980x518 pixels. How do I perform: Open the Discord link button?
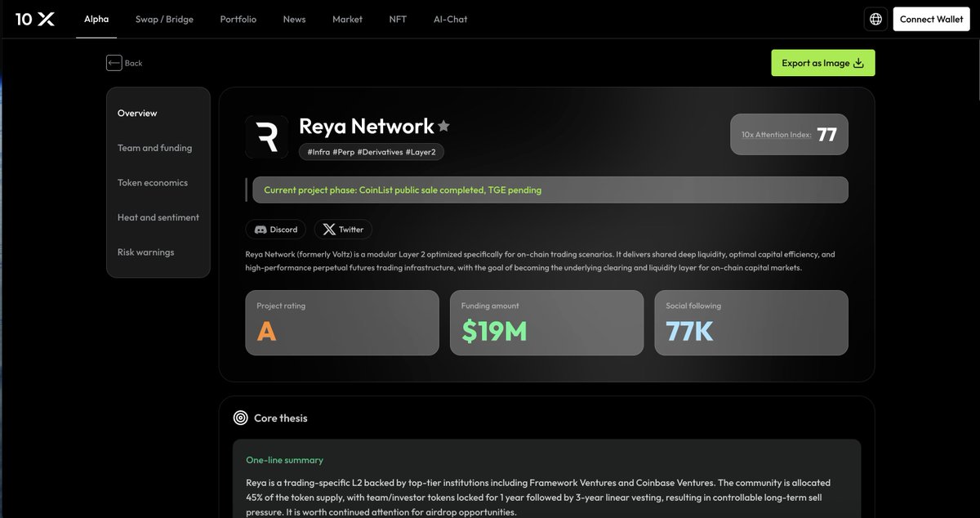[x=276, y=230]
